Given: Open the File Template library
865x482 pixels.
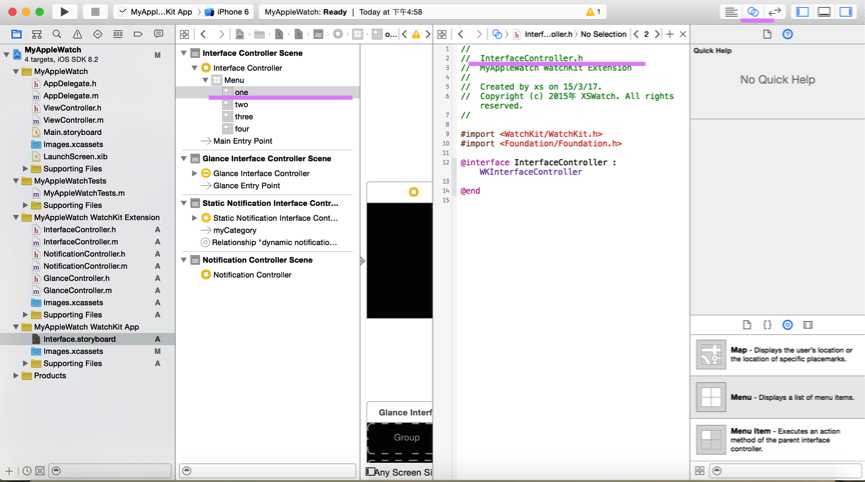Looking at the screenshot, I should click(x=747, y=325).
